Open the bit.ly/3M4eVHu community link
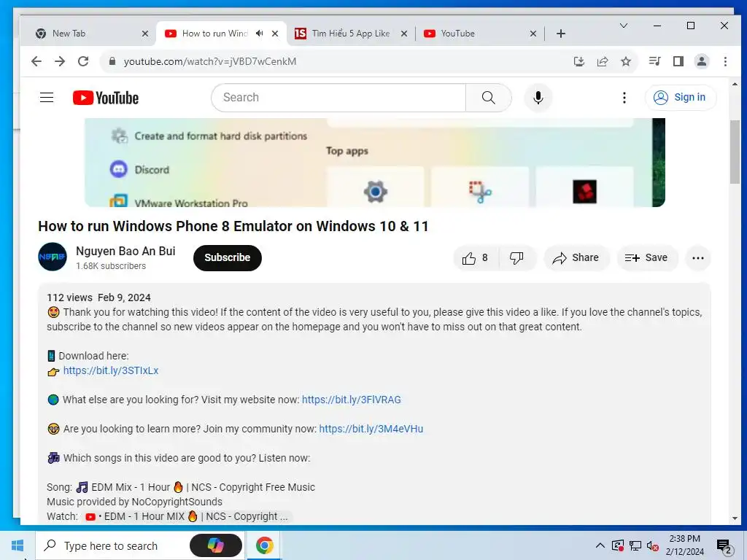 click(371, 429)
